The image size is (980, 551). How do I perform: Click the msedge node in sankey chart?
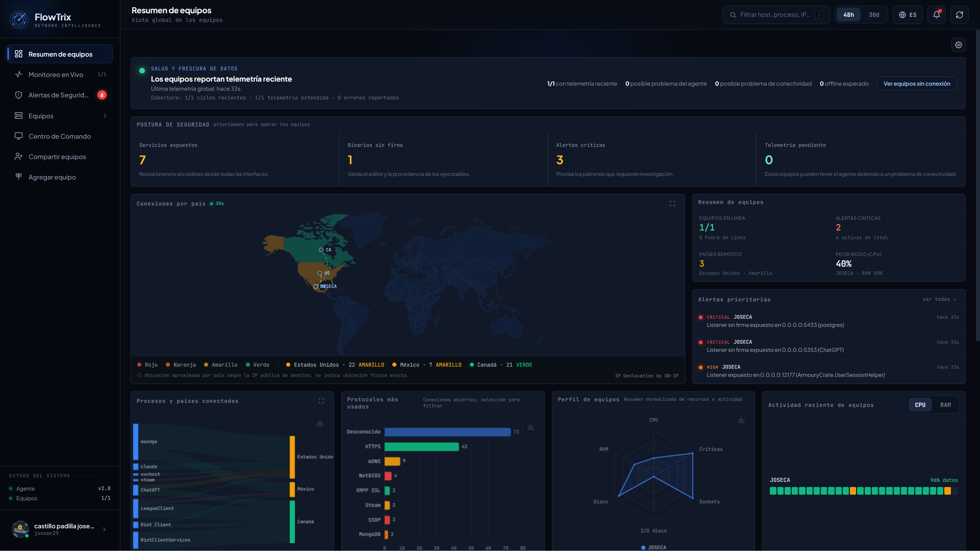pyautogui.click(x=136, y=442)
